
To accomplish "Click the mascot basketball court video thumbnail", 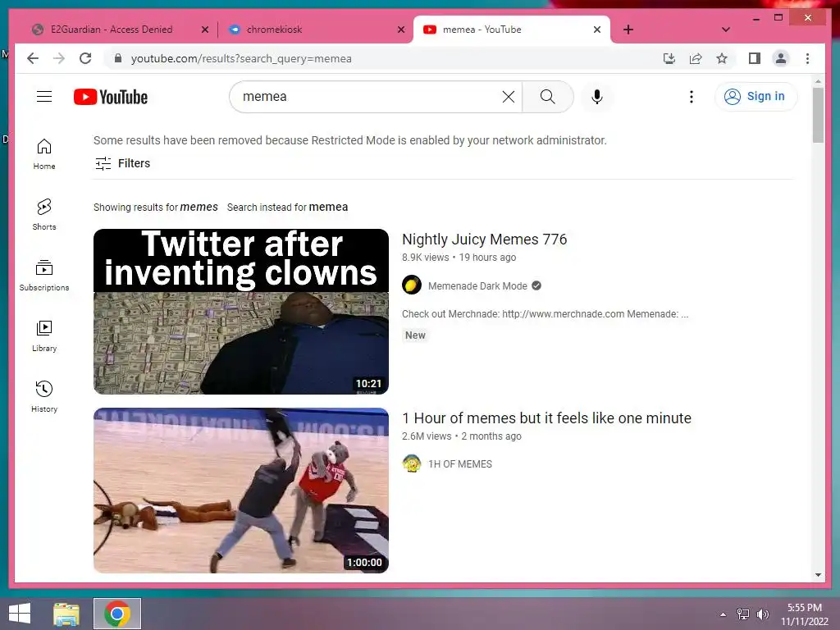I will 241,491.
